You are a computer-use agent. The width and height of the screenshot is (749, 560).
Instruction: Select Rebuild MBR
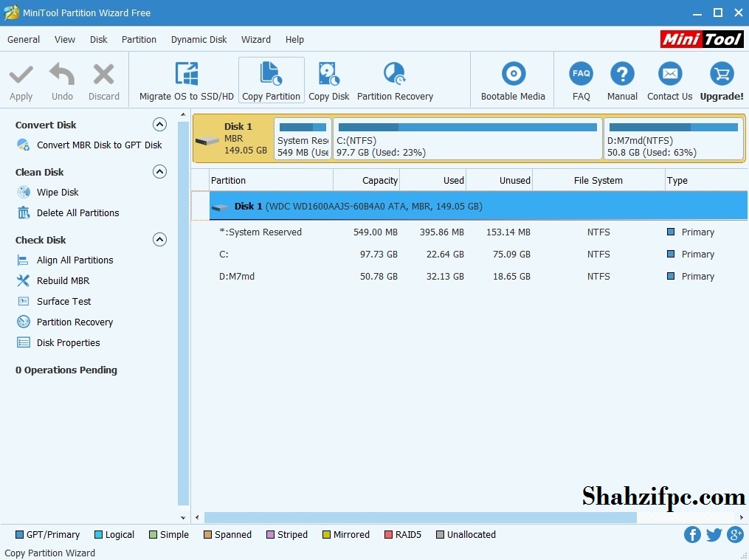[x=63, y=280]
